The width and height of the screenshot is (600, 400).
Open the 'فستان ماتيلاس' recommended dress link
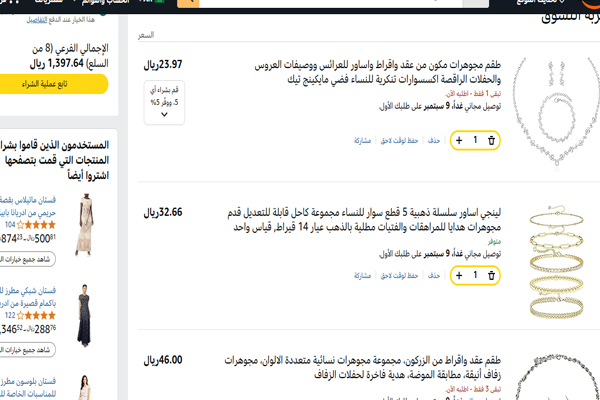pos(28,206)
